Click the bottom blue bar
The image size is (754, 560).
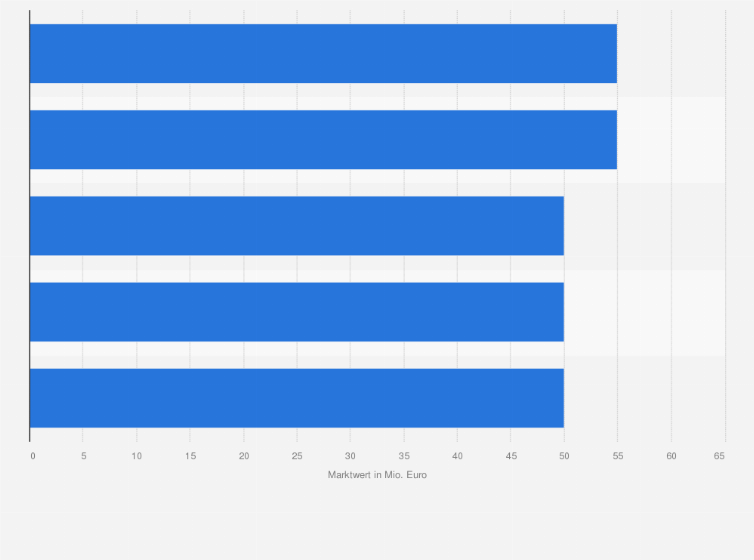click(x=297, y=398)
